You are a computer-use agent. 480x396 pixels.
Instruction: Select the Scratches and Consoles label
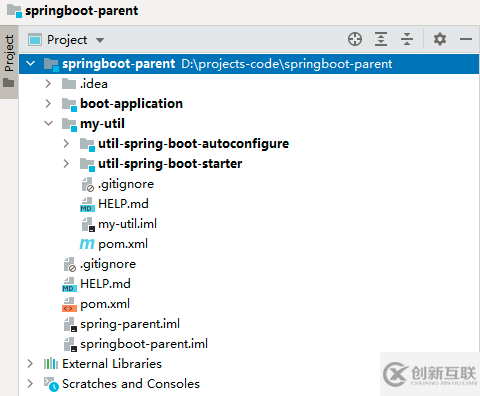131,384
